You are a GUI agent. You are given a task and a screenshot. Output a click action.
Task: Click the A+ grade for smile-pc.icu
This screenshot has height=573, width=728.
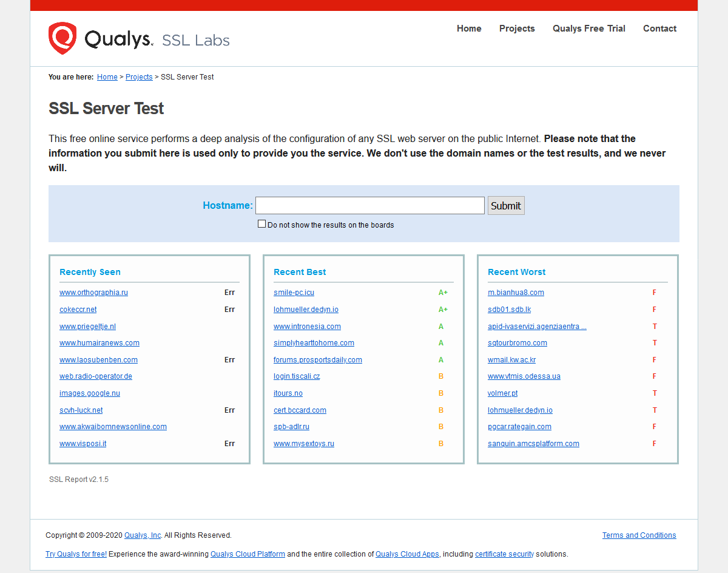[443, 293]
